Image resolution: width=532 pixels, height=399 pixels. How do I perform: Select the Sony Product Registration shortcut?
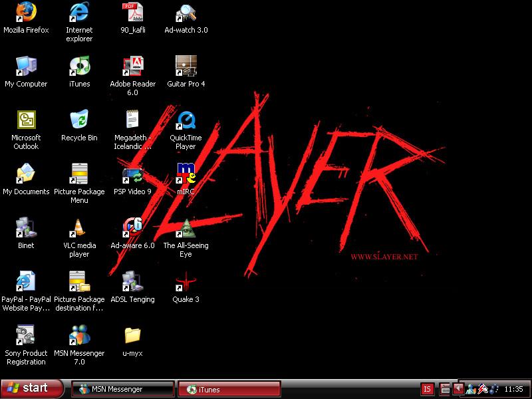coord(26,335)
